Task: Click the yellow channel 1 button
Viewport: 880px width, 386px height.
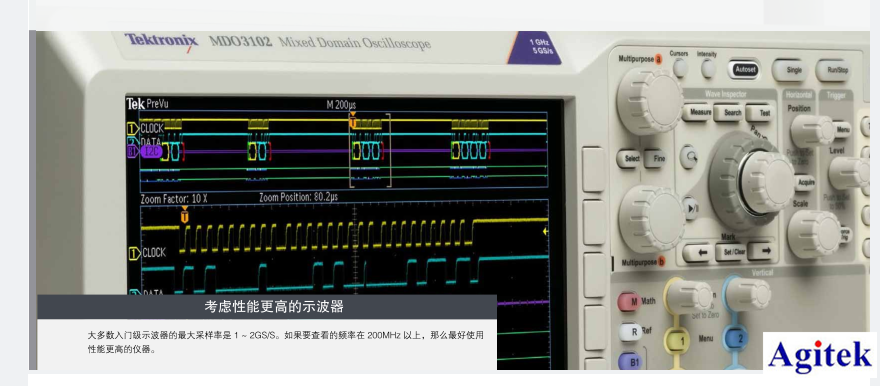Action: pos(681,340)
